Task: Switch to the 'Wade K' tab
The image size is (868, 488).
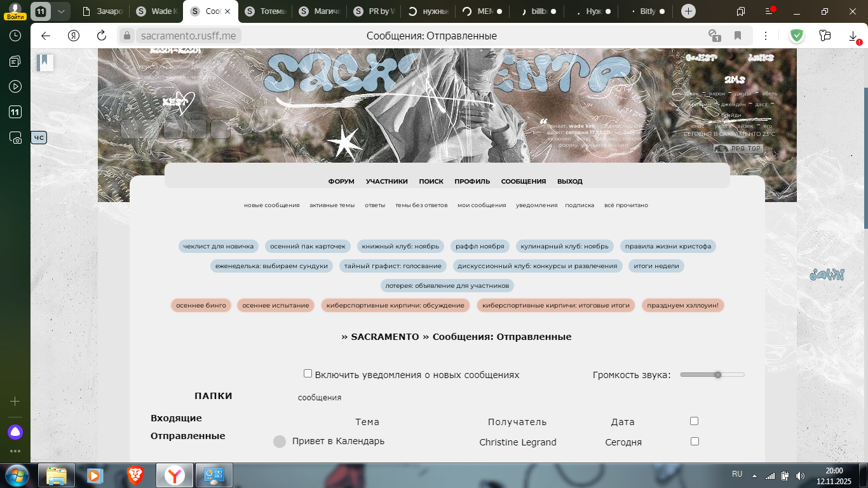Action: tap(156, 11)
